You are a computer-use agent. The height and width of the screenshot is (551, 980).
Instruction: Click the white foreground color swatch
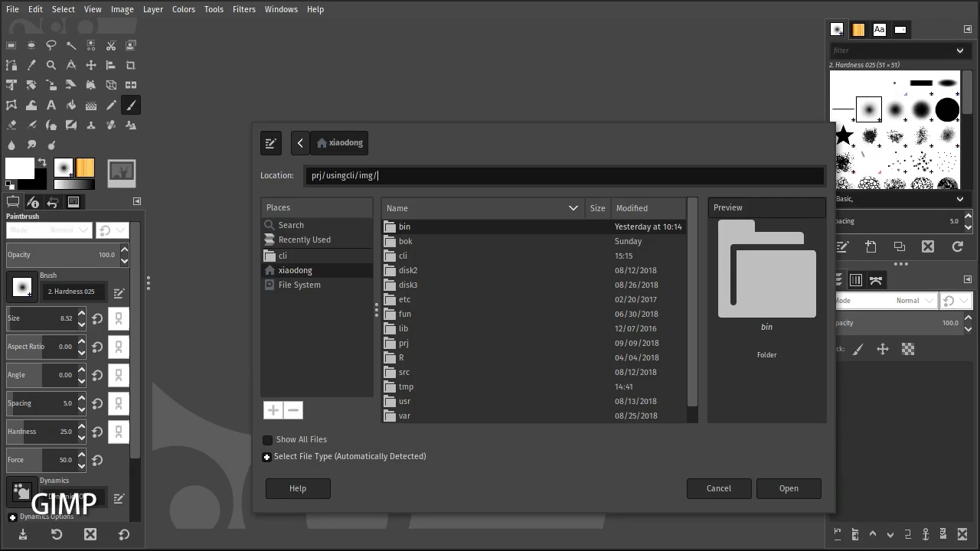[20, 168]
